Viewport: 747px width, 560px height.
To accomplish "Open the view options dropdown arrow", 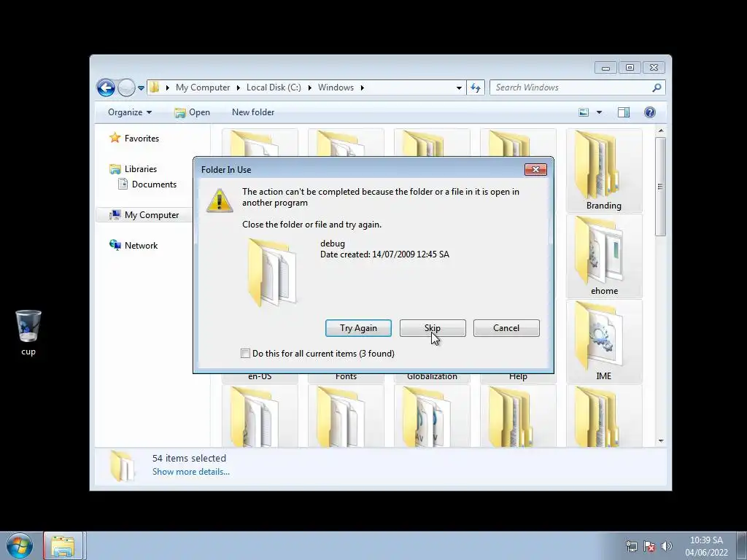I will pos(600,112).
